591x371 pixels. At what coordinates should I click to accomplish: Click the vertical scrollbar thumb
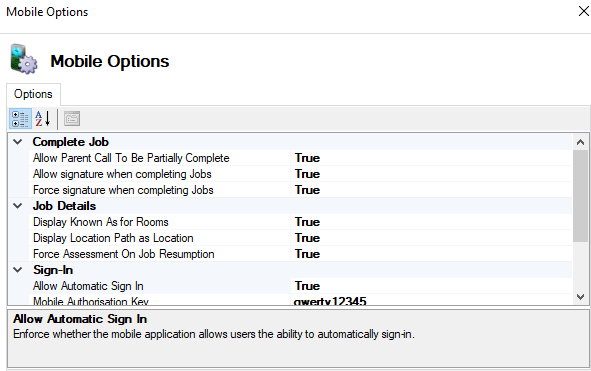(580, 196)
